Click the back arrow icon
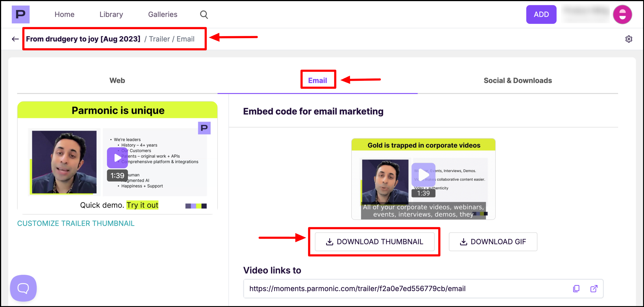The height and width of the screenshot is (307, 644). [x=15, y=39]
